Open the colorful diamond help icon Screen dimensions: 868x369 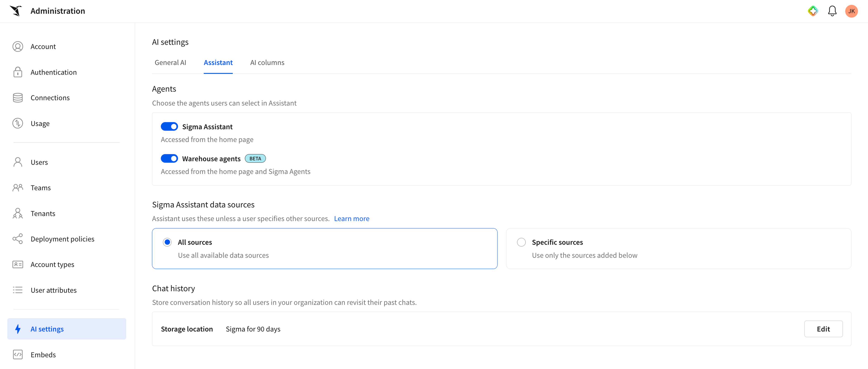[x=813, y=11]
